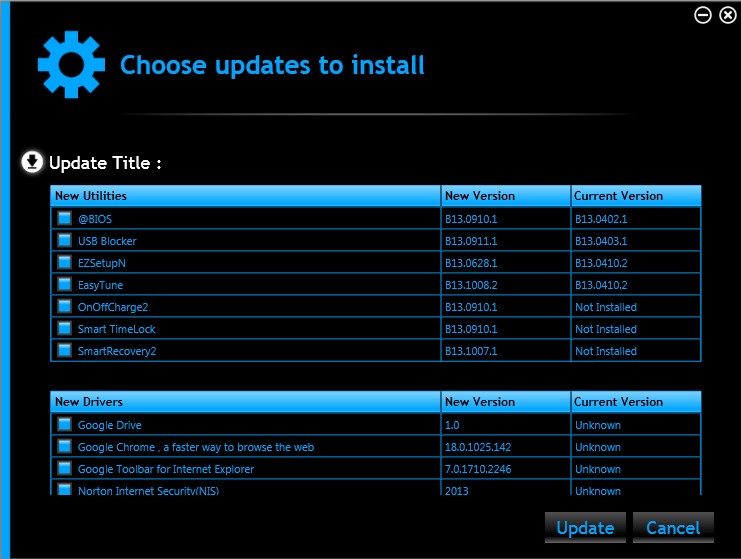
Task: Click Smart TimeLock Not Installed status
Action: 606,329
